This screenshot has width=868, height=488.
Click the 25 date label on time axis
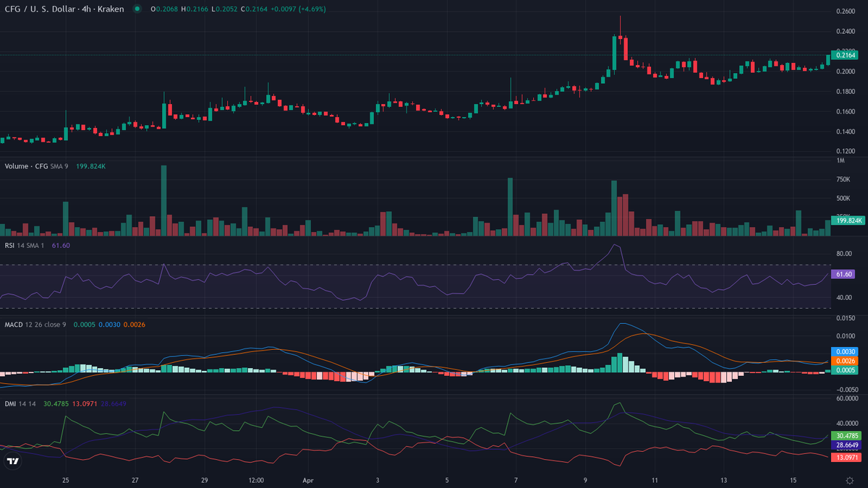(x=66, y=480)
